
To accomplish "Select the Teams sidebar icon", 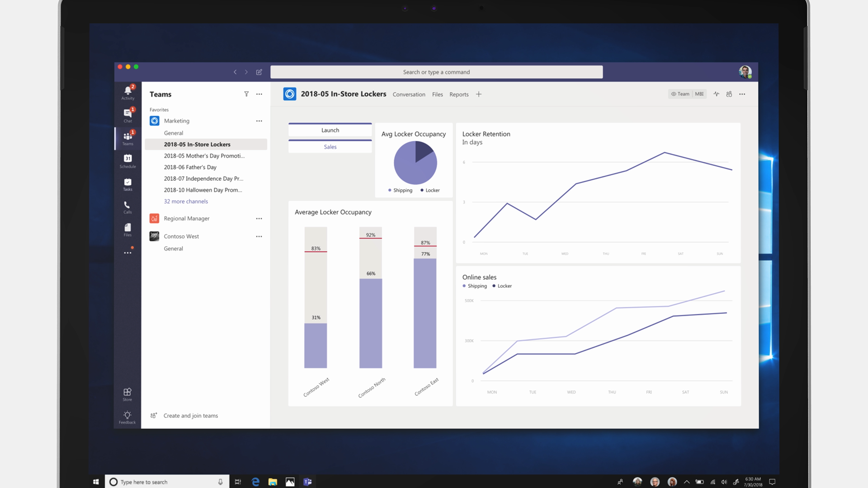I will pos(128,138).
